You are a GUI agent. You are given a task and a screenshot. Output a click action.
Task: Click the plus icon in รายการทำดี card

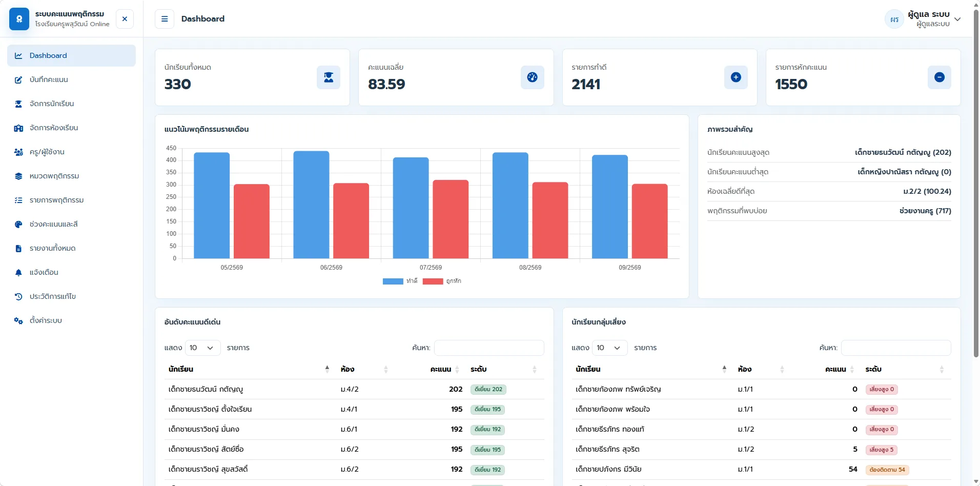pyautogui.click(x=736, y=77)
